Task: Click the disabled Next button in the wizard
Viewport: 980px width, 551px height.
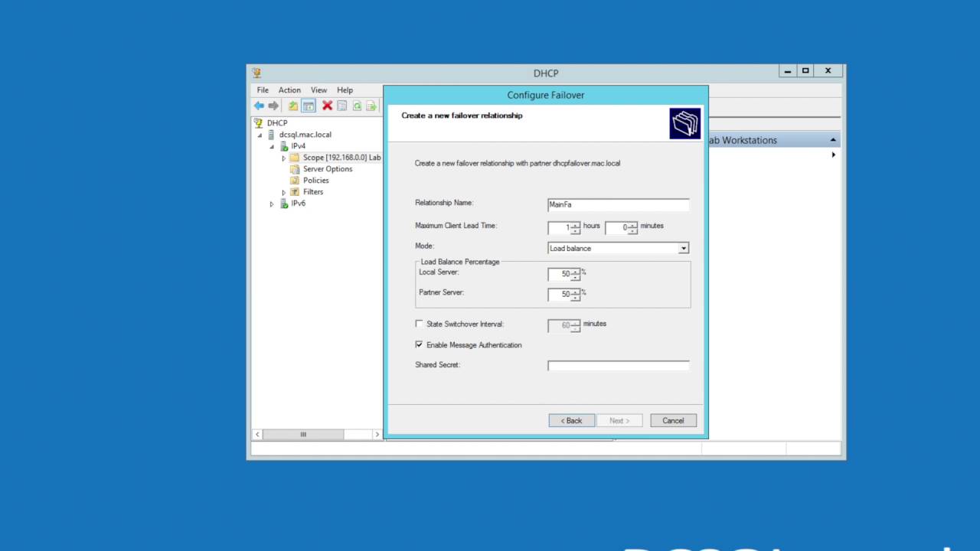Action: [x=619, y=421]
